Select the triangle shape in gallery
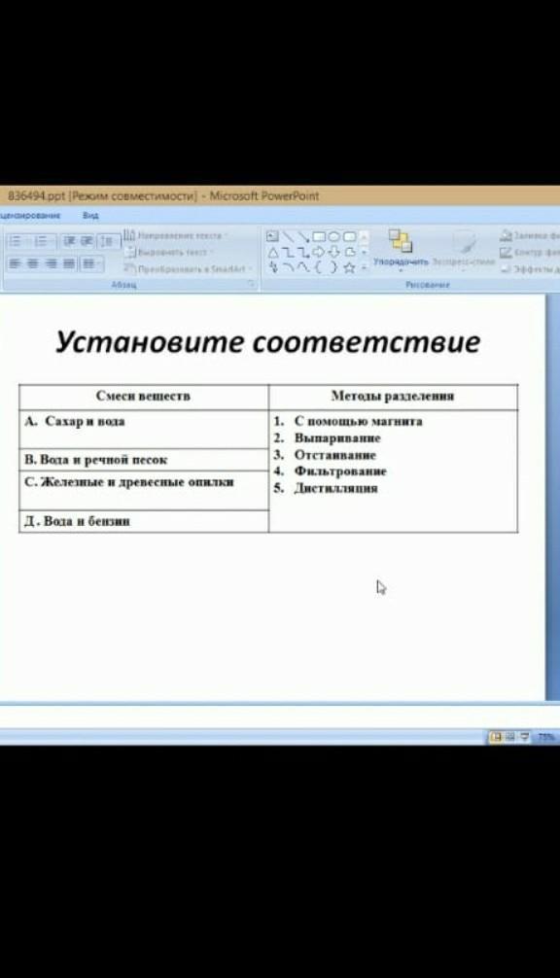Image resolution: width=560 pixels, height=978 pixels. coord(273,253)
